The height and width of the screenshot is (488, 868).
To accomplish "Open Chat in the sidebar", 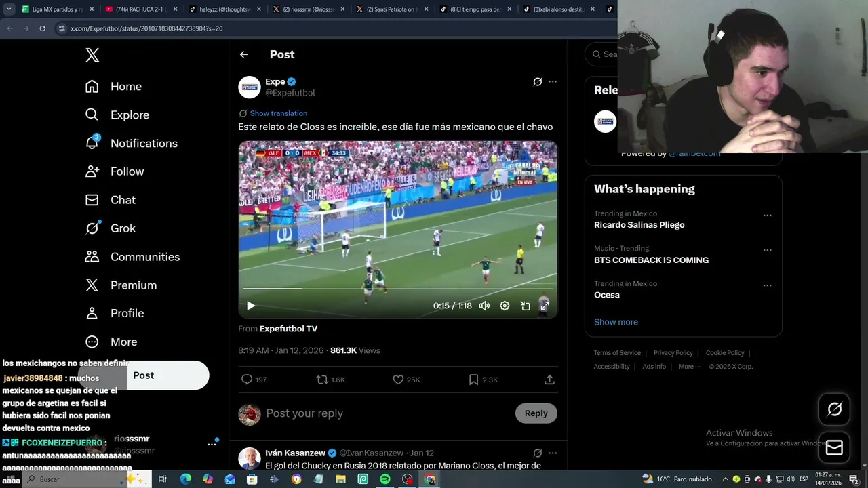I will click(x=110, y=200).
